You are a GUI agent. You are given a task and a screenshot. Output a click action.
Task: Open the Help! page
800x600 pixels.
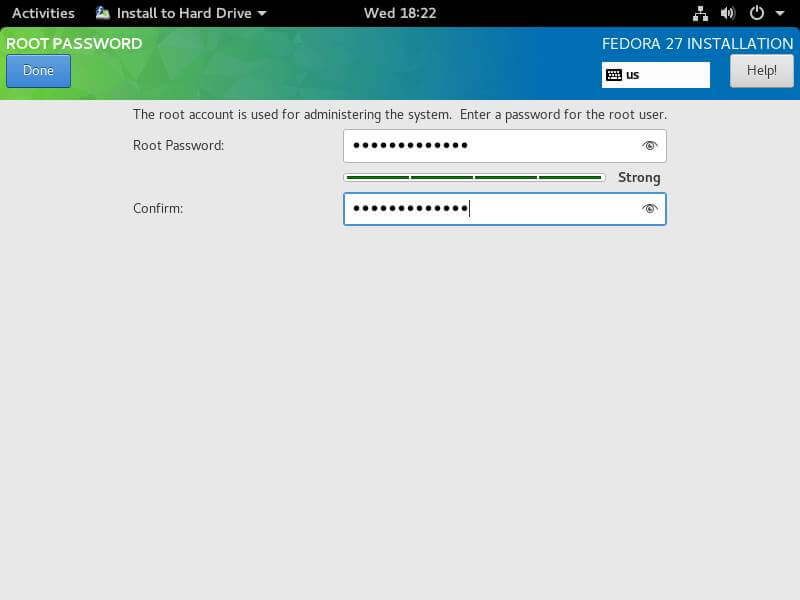[x=761, y=71]
